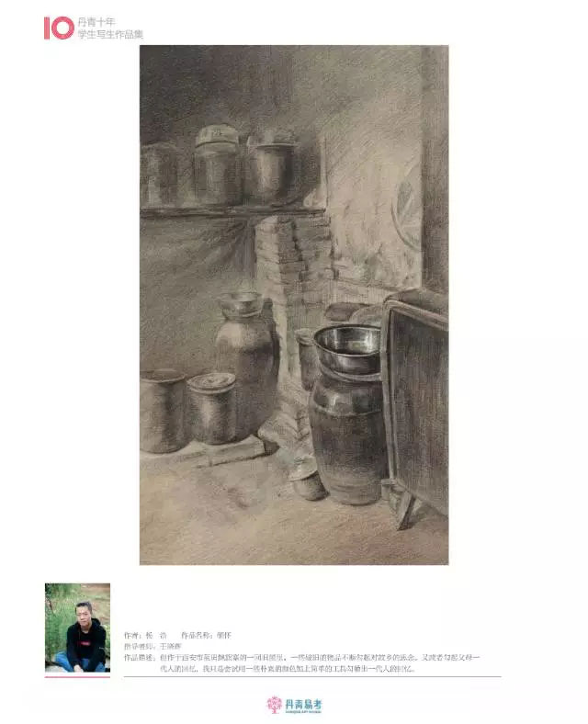Open the 丹青十年 header title
This screenshot has width=588, height=724.
(96, 22)
